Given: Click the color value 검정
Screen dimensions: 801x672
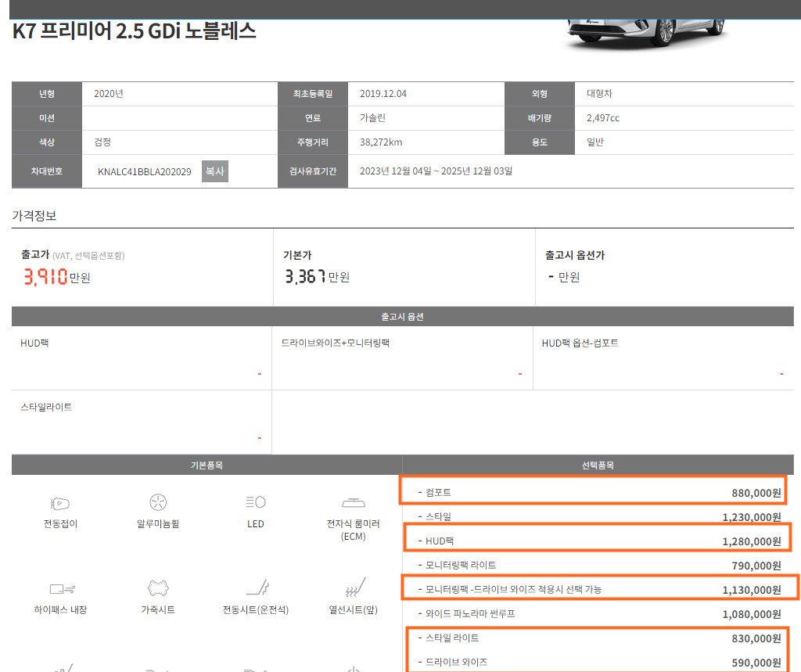Looking at the screenshot, I should [x=102, y=142].
